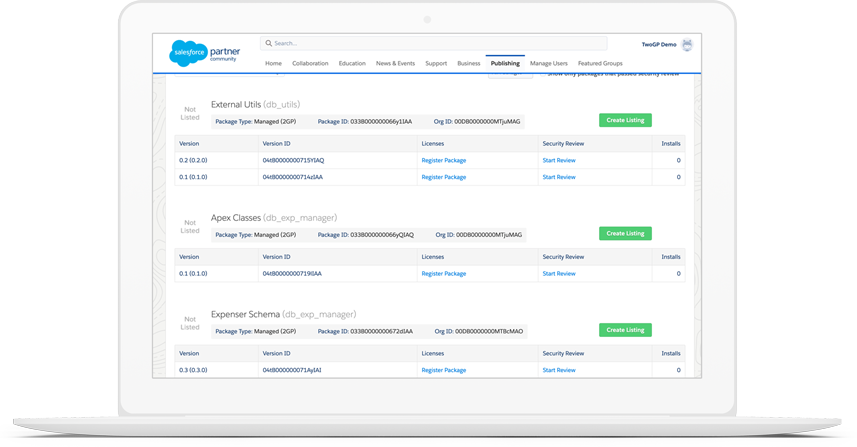Image resolution: width=857 pixels, height=447 pixels.
Task: Switch to the Education tab
Action: click(x=352, y=63)
